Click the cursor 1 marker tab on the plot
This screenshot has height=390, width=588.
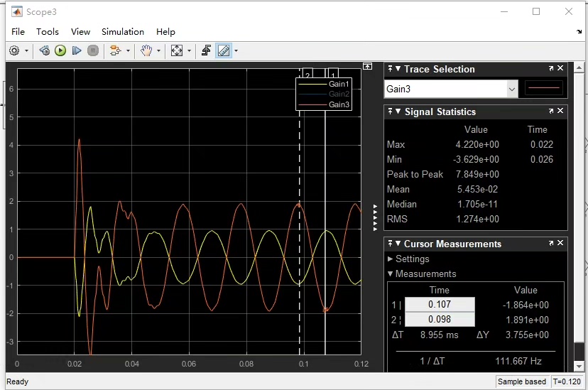333,73
